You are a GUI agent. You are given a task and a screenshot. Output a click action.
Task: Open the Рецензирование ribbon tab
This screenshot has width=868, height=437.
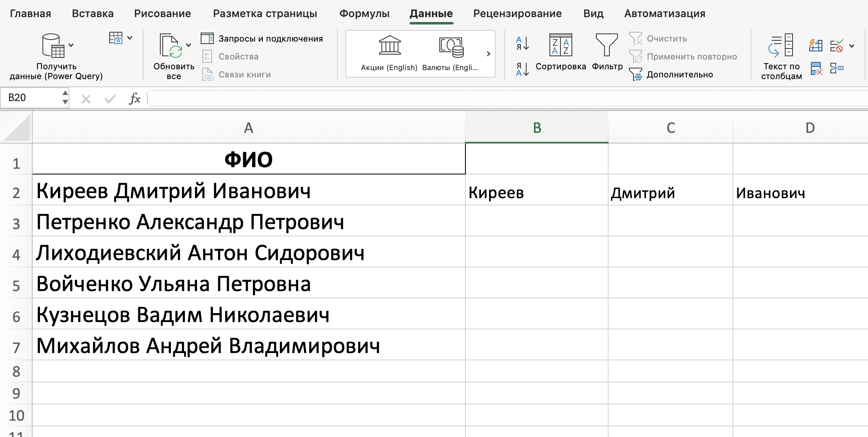click(517, 13)
